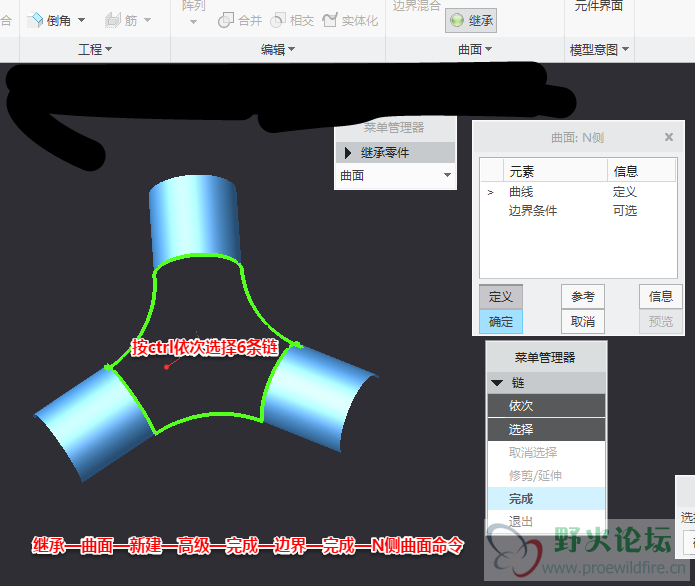The width and height of the screenshot is (695, 586).
Task: Click the 元素 column header
Action: [x=555, y=171]
